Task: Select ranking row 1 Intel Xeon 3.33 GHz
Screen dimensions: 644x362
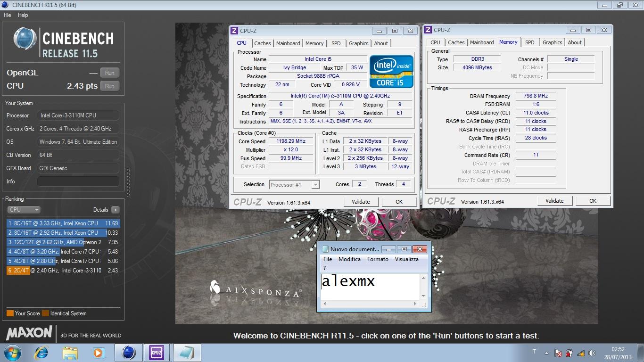Action: point(63,223)
